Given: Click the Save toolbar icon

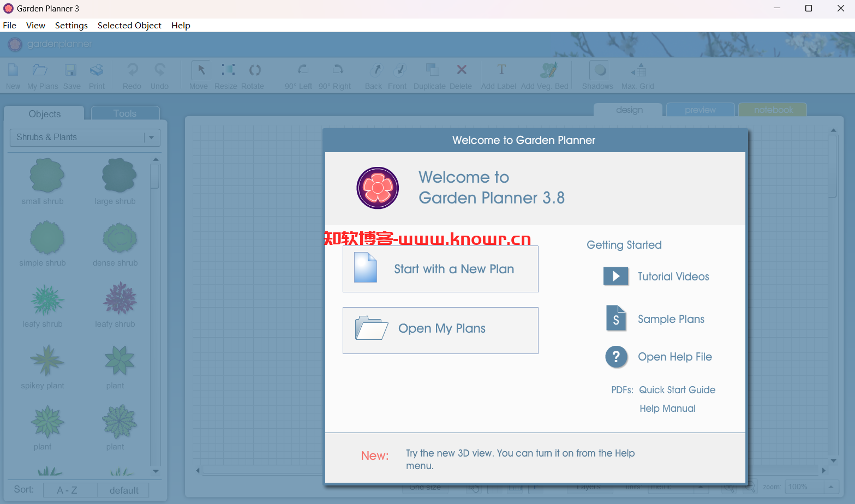Looking at the screenshot, I should pyautogui.click(x=71, y=70).
